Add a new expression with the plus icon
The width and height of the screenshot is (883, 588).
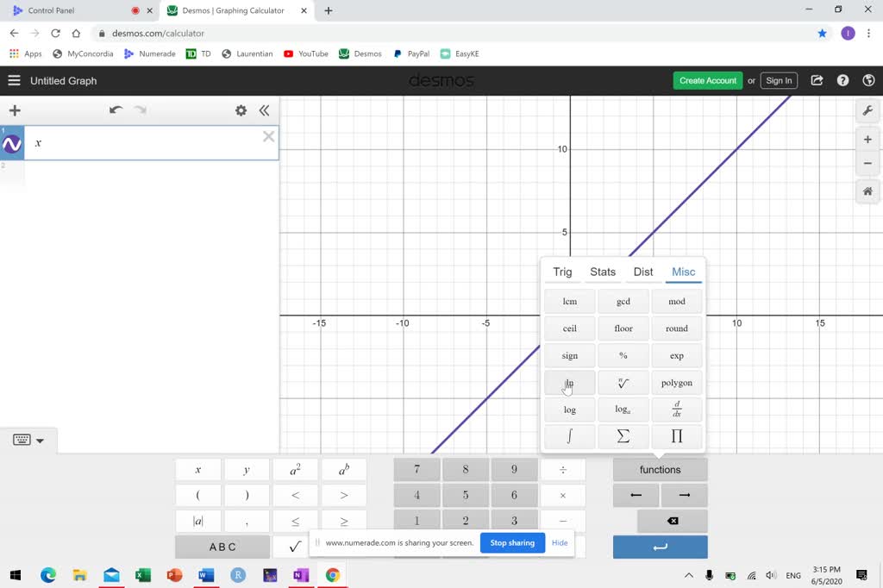[14, 110]
